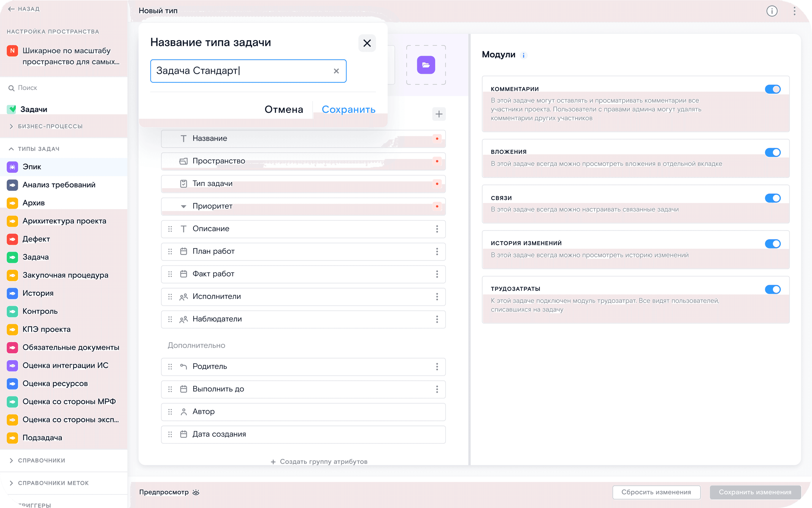Click the search magnifier icon
Screen dimensions: 812x508
point(11,88)
